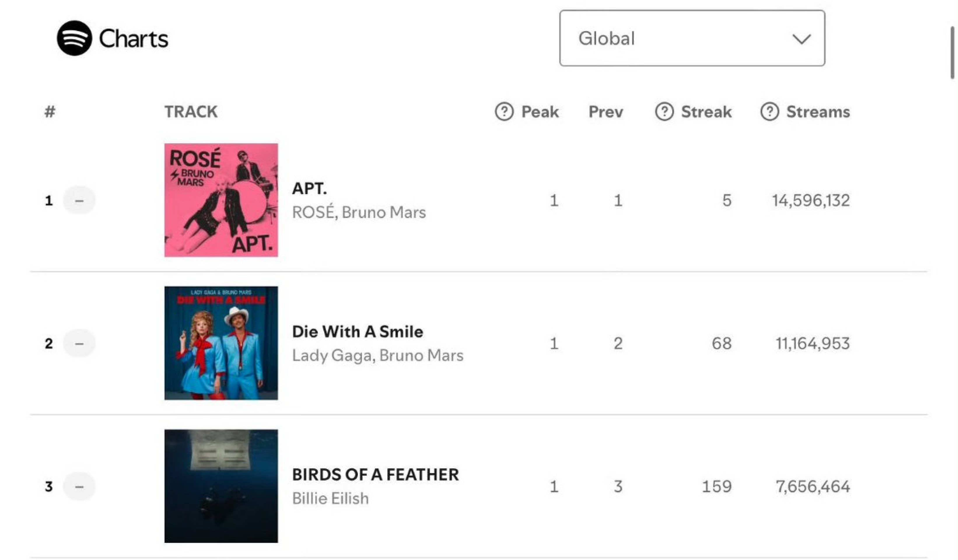Go to the Billie Eilish artist page
The height and width of the screenshot is (560, 958).
[x=330, y=498]
